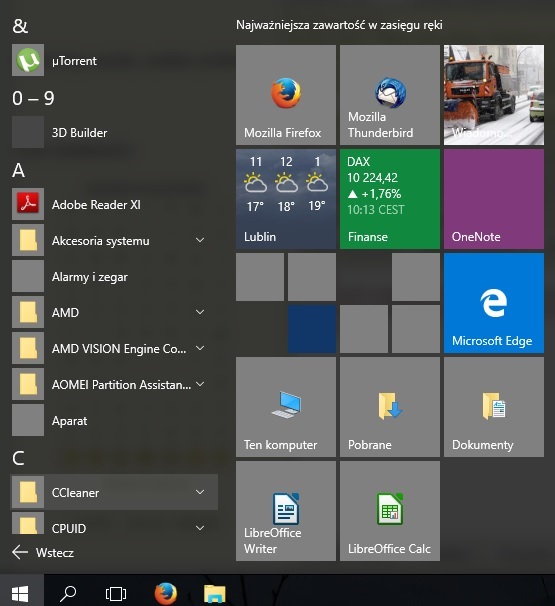Click the 'Adobe Reader XI' label
Screen dimensions: 555x606
96,204
